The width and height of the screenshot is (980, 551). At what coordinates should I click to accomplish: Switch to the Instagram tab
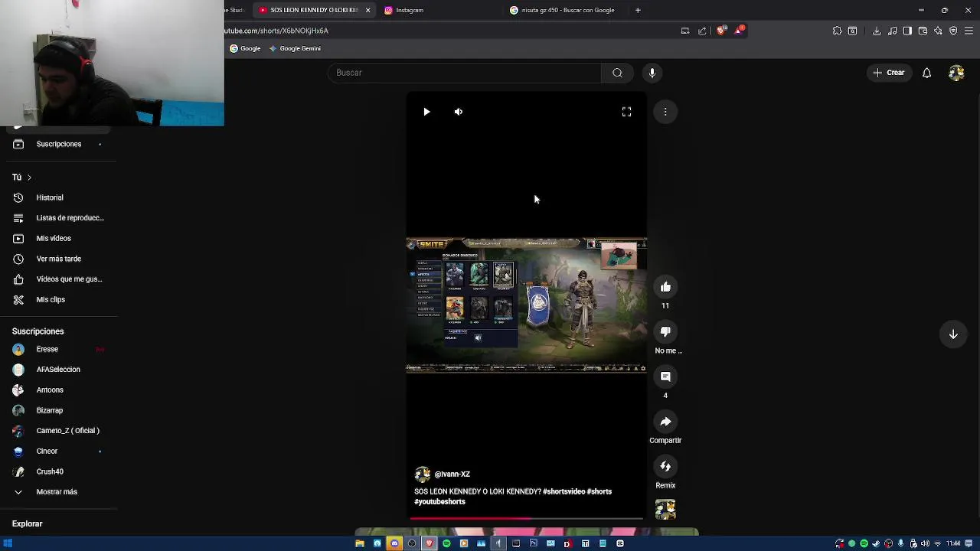(x=439, y=10)
